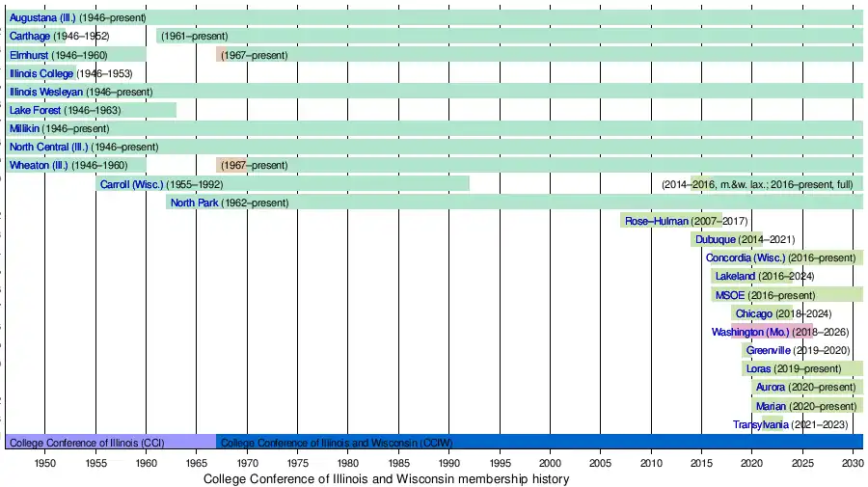Image resolution: width=868 pixels, height=487 pixels.
Task: Click the Dubuque link
Action: click(x=716, y=239)
